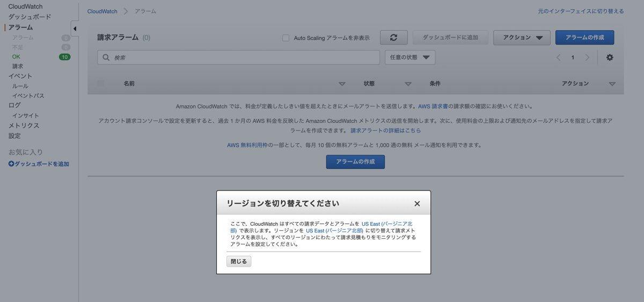Click CloudWatch breadcrumb link
The image size is (644, 302).
pos(103,11)
